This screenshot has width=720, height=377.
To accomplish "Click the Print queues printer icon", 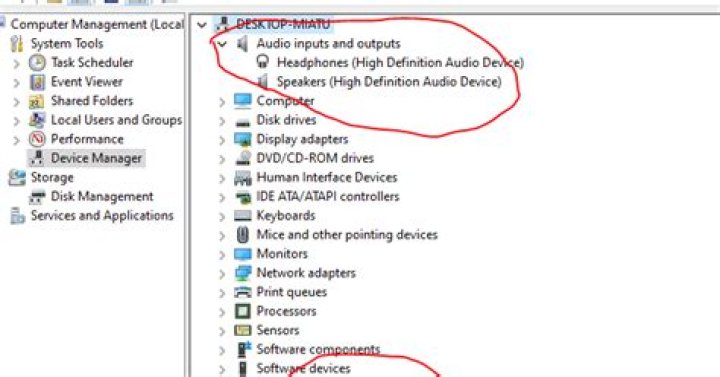I will [242, 293].
